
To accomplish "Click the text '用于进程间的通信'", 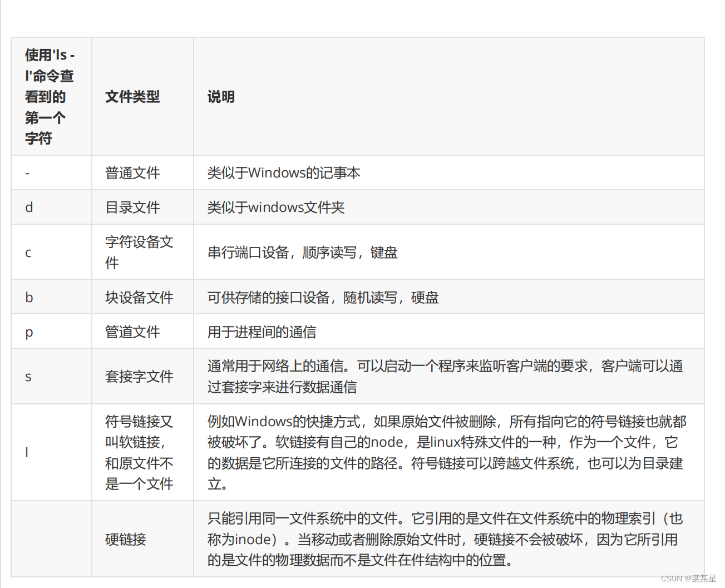I will point(262,332).
